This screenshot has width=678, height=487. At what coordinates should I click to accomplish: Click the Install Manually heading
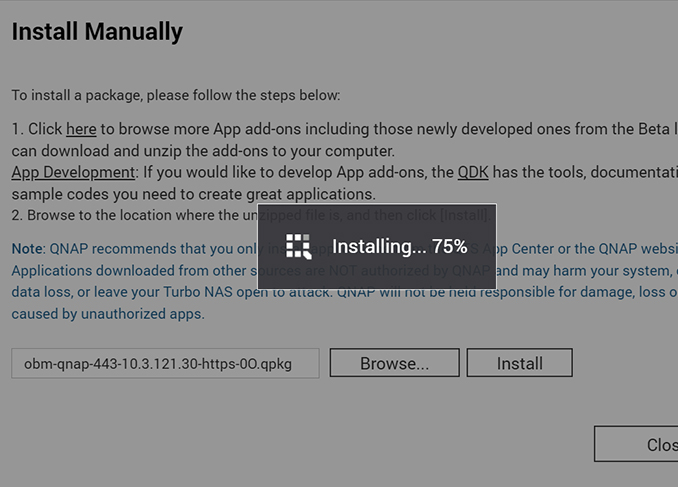tap(97, 32)
